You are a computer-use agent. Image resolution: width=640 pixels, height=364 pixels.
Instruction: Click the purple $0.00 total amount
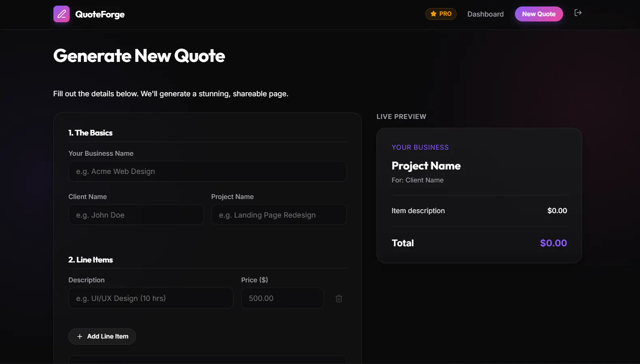(553, 243)
